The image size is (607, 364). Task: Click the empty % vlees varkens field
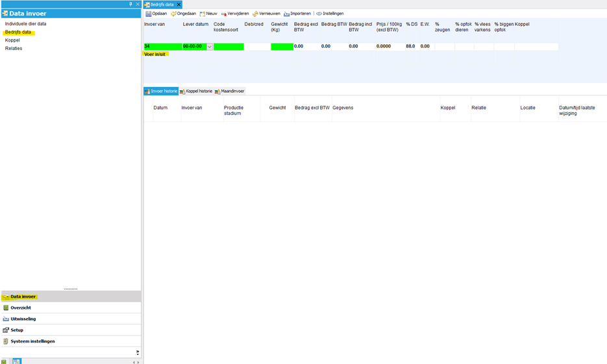pyautogui.click(x=484, y=47)
